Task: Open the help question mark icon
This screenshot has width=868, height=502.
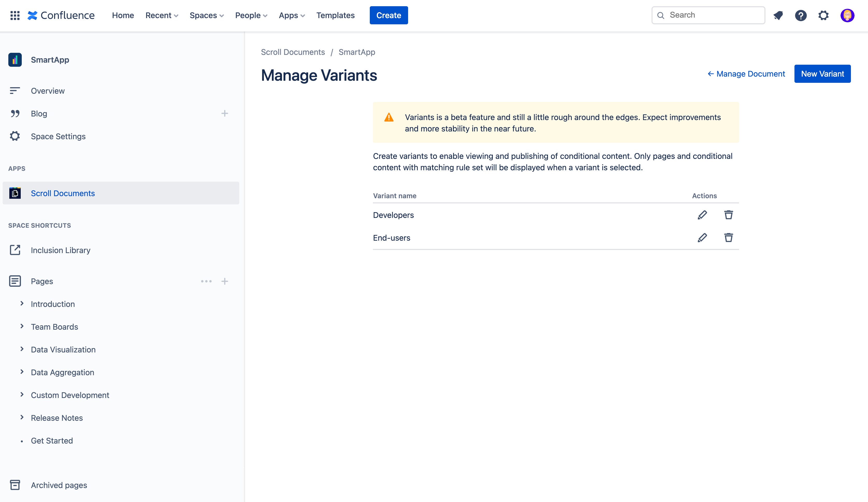Action: click(801, 15)
